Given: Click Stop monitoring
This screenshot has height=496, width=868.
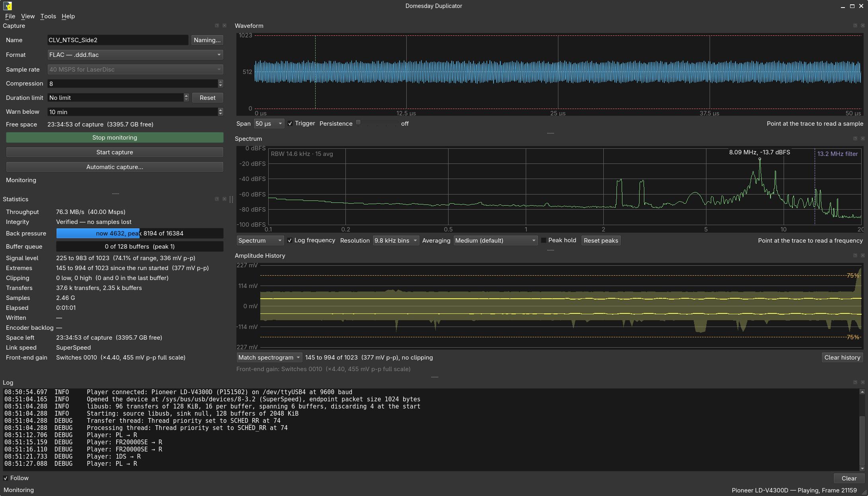Looking at the screenshot, I should (x=115, y=138).
